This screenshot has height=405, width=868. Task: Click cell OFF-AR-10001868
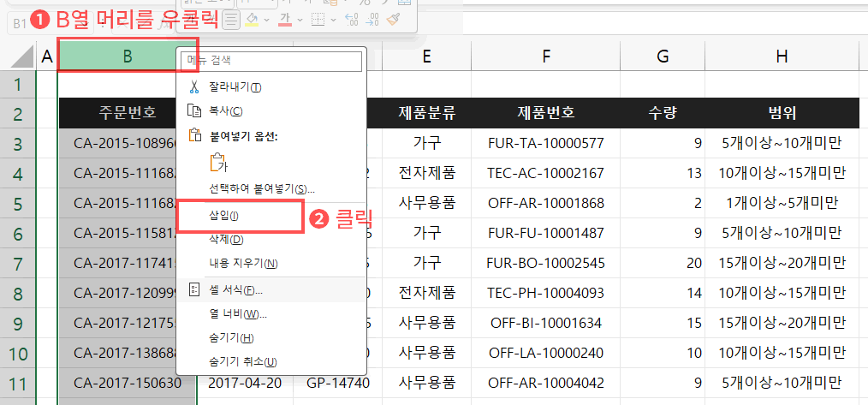[x=546, y=203]
